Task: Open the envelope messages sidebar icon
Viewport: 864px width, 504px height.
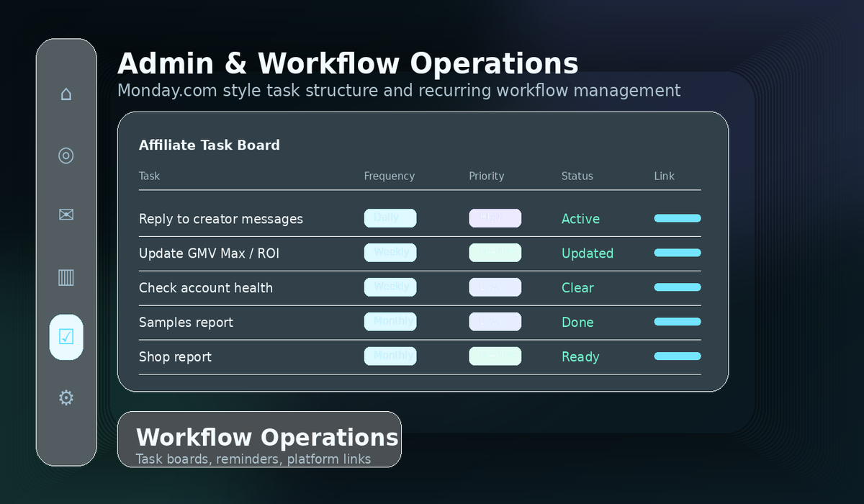Action: 66,215
